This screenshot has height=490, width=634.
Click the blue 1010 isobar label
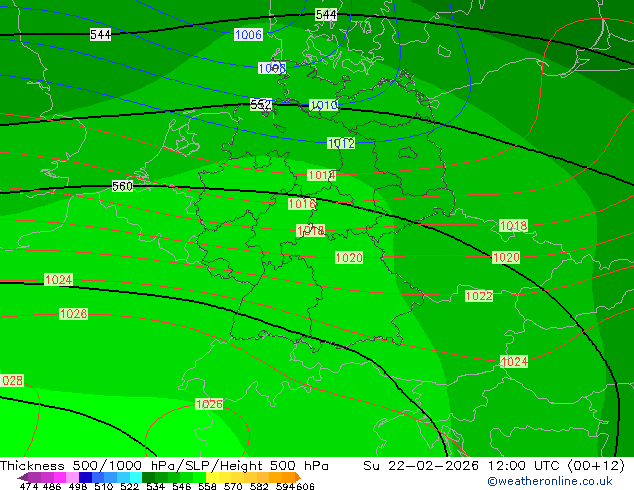coord(323,105)
